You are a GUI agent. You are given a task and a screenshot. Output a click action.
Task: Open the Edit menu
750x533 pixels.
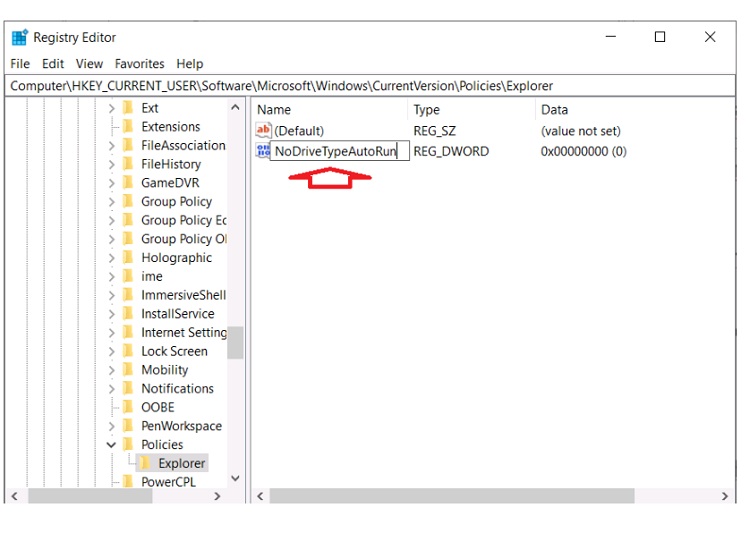coord(53,64)
